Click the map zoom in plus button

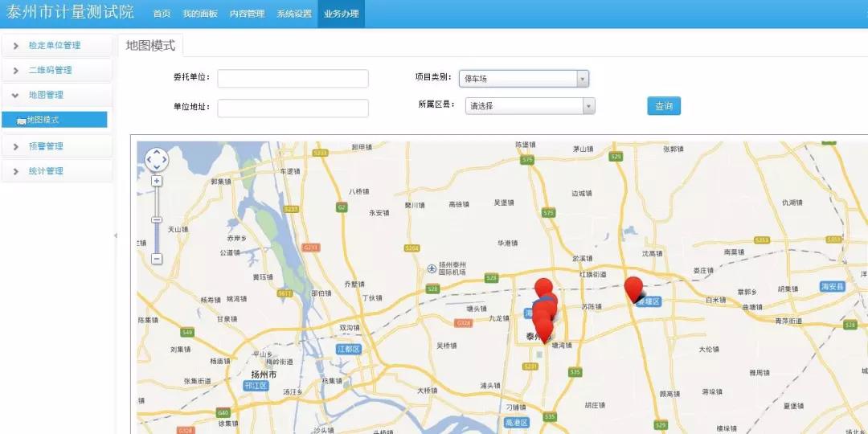(157, 181)
